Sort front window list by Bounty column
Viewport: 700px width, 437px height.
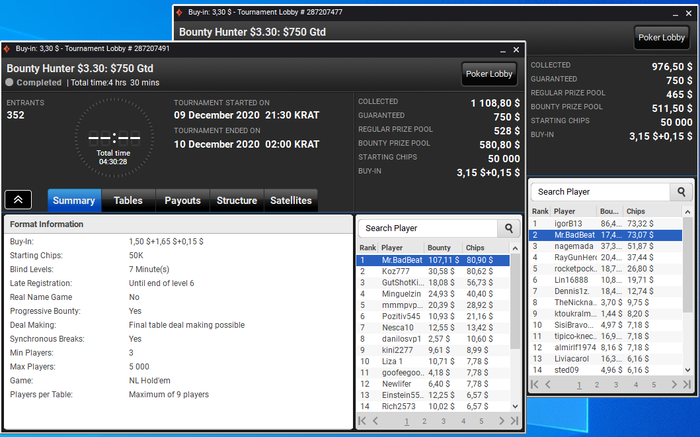coord(443,248)
